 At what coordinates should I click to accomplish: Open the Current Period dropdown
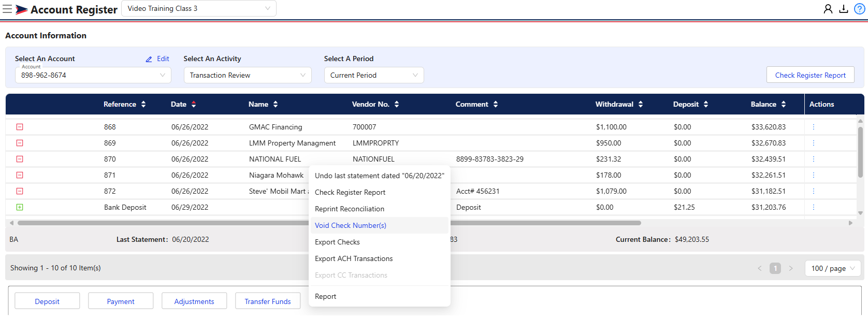tap(374, 75)
